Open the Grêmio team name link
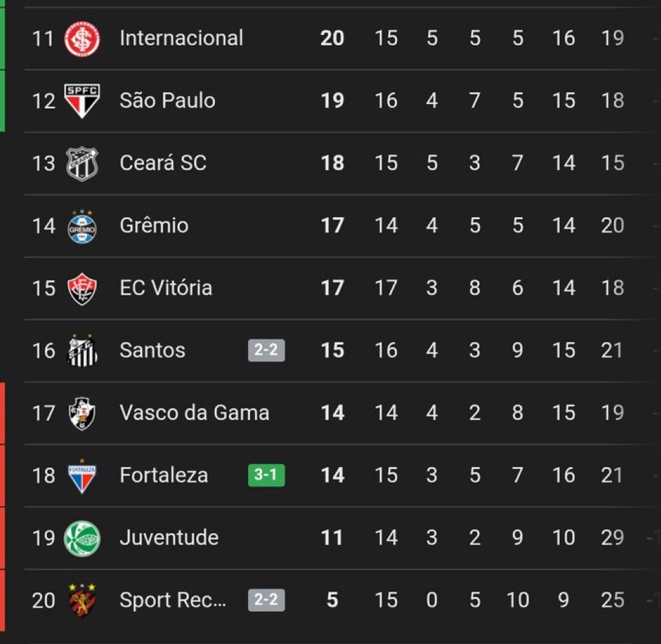 point(154,225)
